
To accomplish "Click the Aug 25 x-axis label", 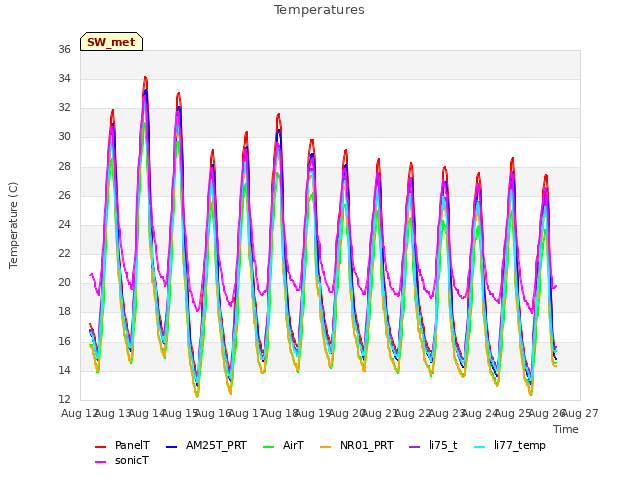I will [513, 413].
